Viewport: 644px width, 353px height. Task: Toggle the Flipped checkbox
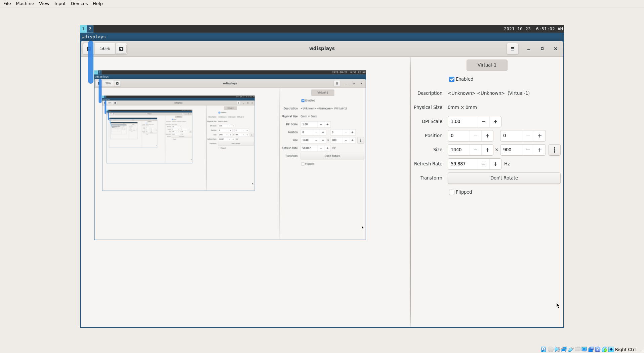point(452,192)
